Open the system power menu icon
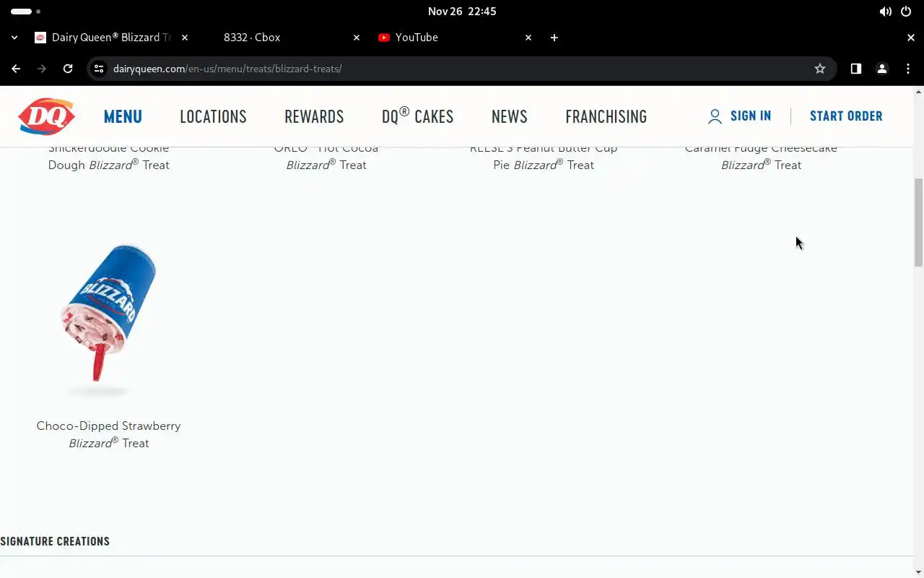The width and height of the screenshot is (924, 578). [906, 12]
